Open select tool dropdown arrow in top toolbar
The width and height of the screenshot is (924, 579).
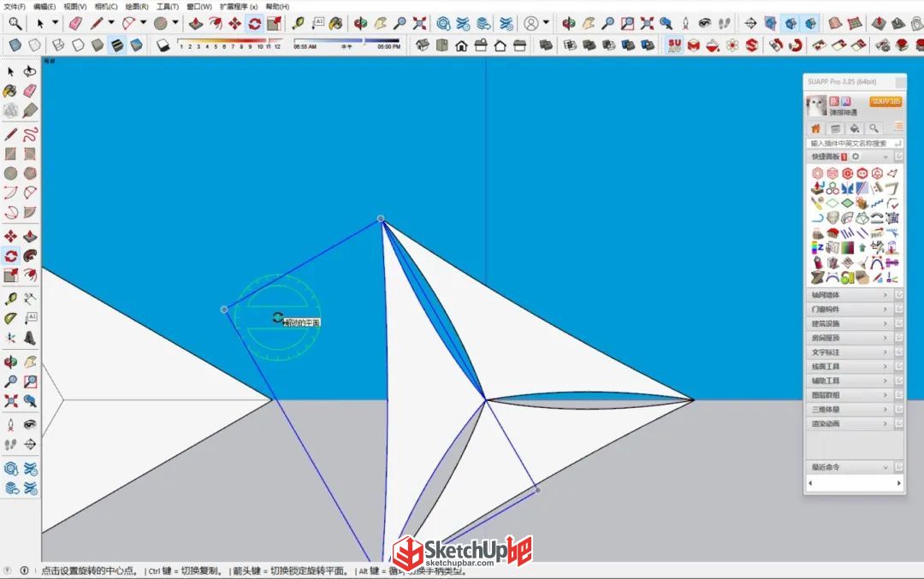tap(55, 23)
